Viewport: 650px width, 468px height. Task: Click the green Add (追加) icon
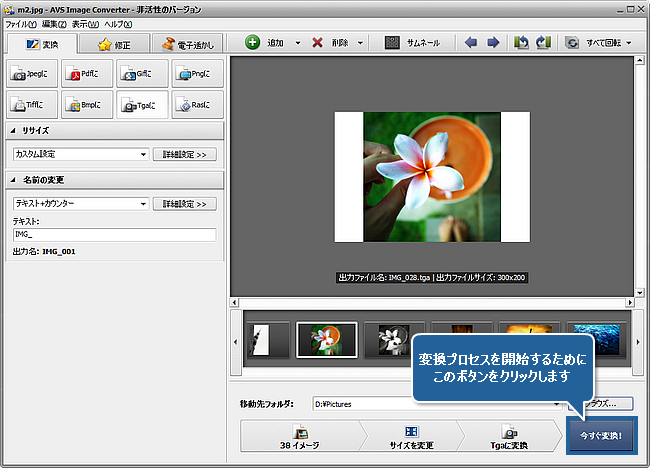point(253,43)
